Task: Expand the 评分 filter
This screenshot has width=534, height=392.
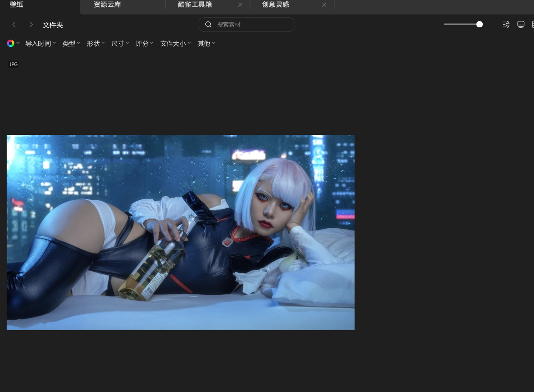Action: pos(144,43)
